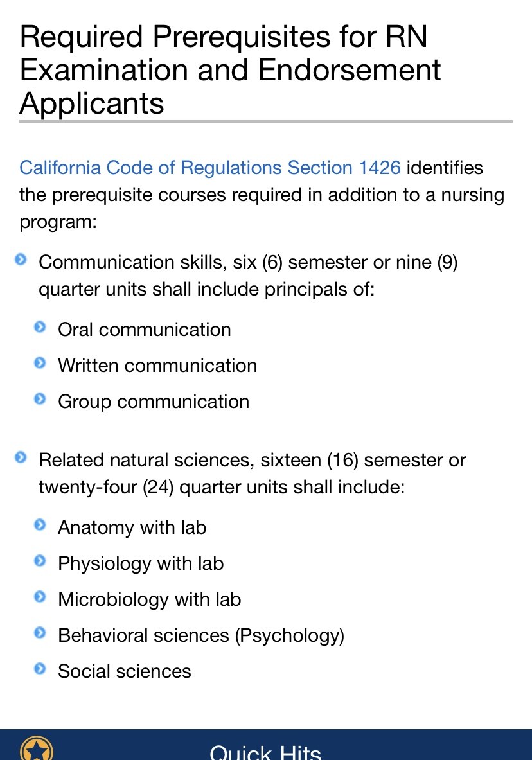The image size is (532, 760).
Task: Select the Oral communication list item
Action: tap(145, 330)
